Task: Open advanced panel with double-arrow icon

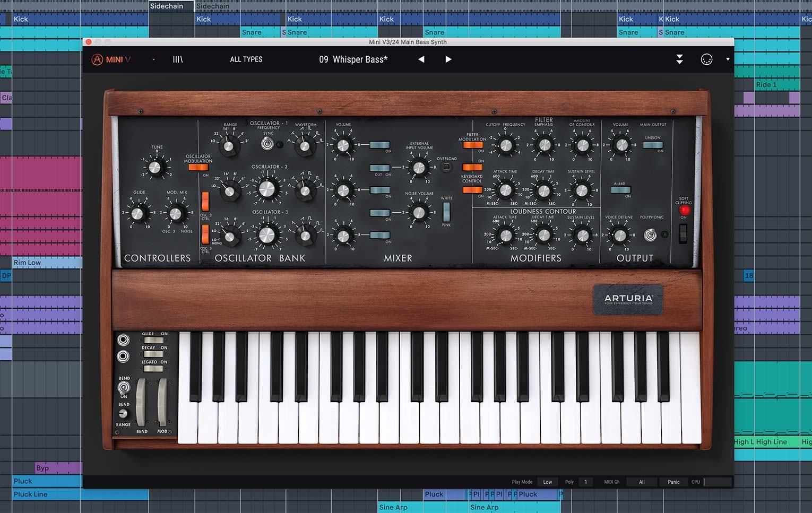Action: 679,59
